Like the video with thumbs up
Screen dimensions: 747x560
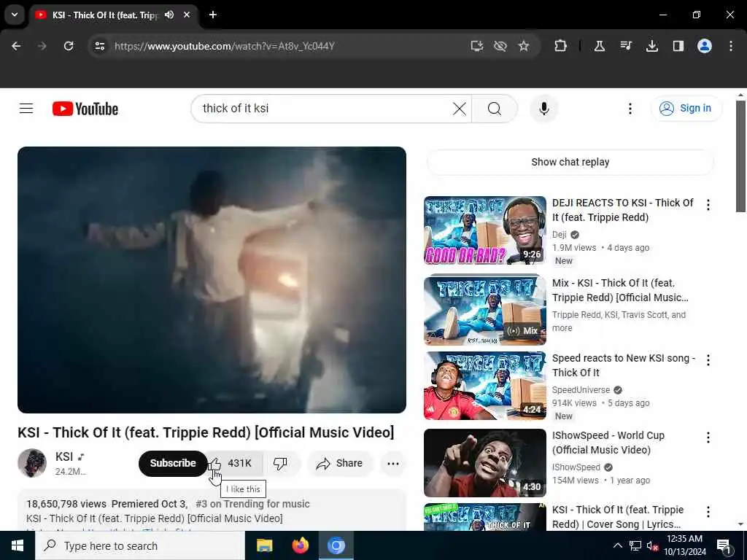pos(234,463)
